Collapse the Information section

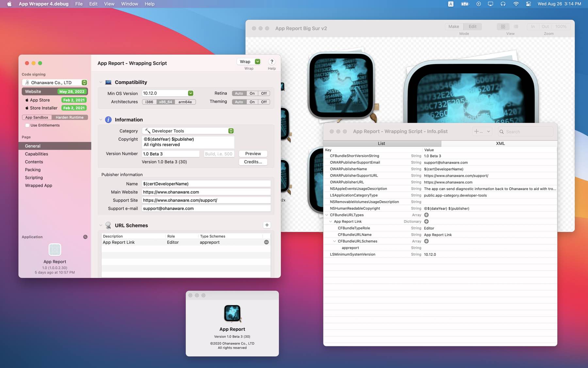(101, 120)
